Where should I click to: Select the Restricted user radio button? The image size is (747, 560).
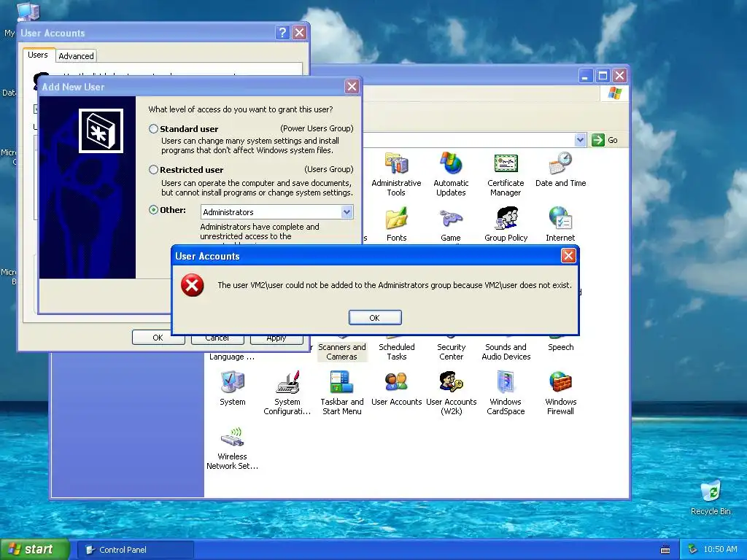click(153, 169)
